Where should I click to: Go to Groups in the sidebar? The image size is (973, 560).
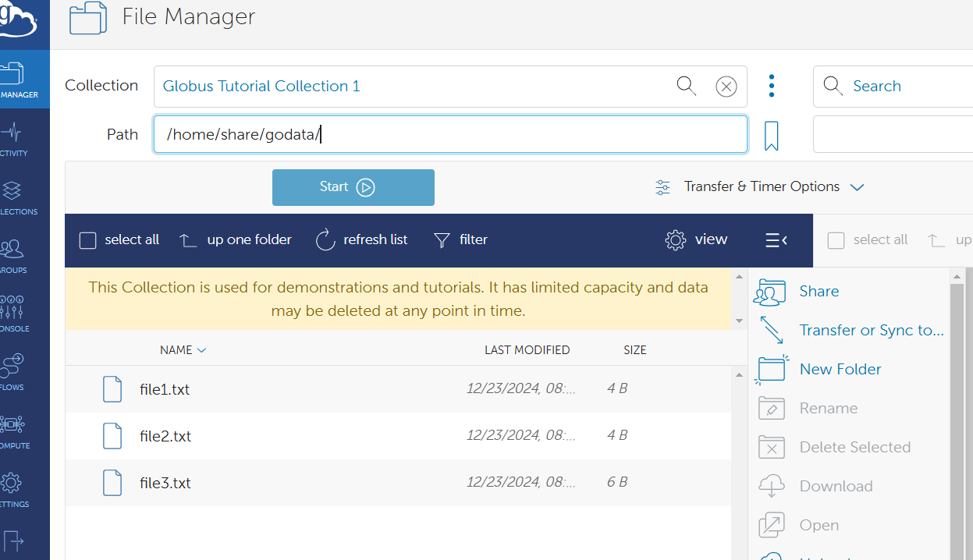pyautogui.click(x=12, y=254)
